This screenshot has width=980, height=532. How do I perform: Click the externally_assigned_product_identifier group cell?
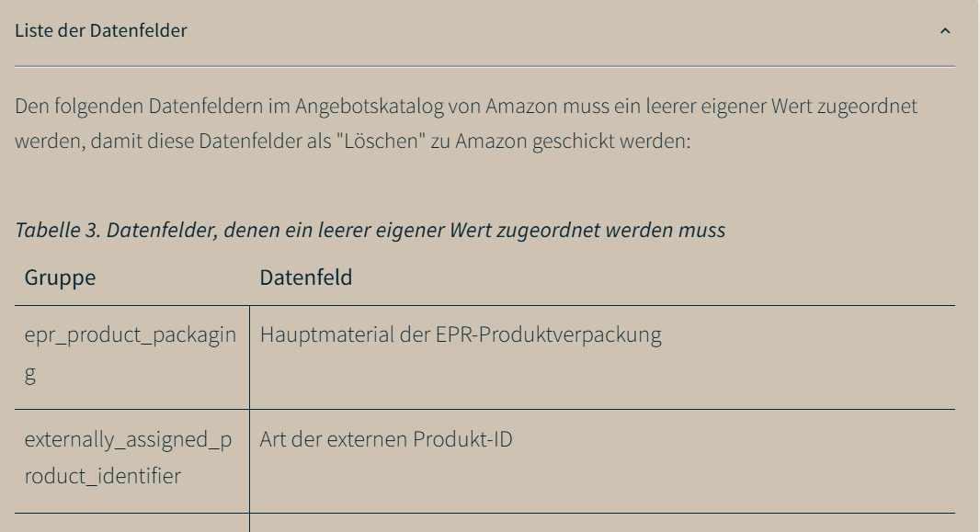tap(128, 458)
